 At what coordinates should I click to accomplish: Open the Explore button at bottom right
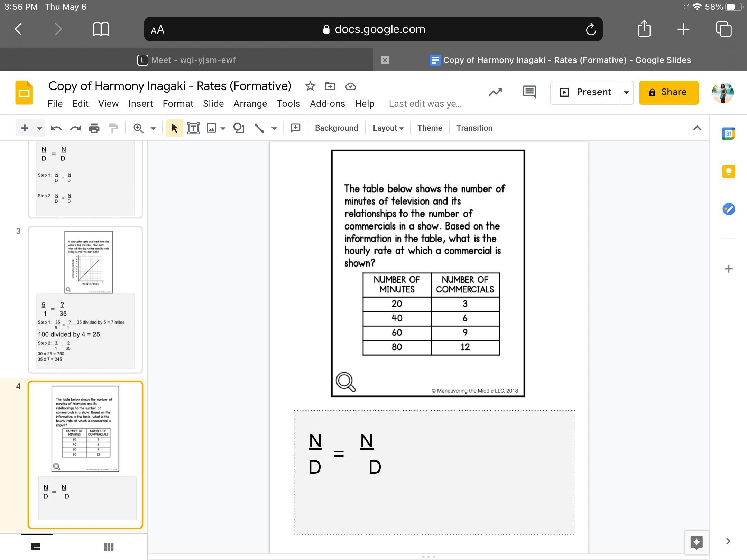point(696,542)
